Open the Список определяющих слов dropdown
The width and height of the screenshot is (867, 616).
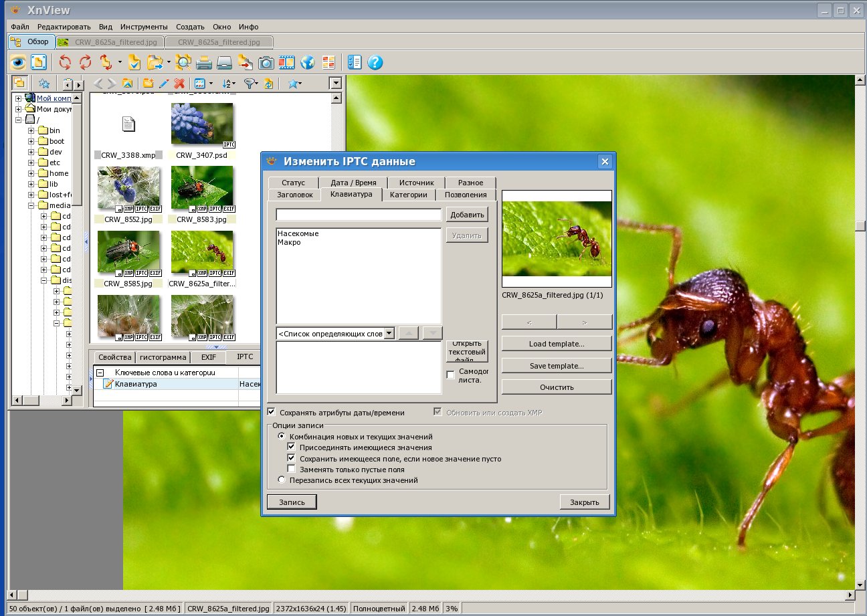(x=389, y=334)
